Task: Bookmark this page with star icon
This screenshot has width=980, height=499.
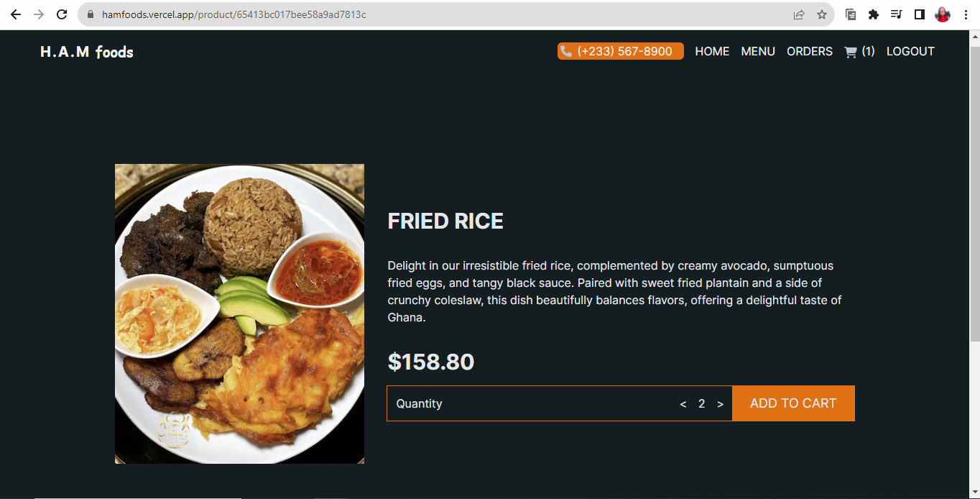Action: (x=822, y=14)
